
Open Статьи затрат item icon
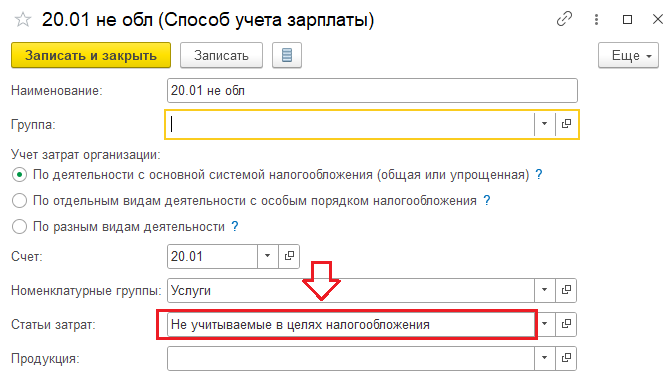(x=566, y=324)
